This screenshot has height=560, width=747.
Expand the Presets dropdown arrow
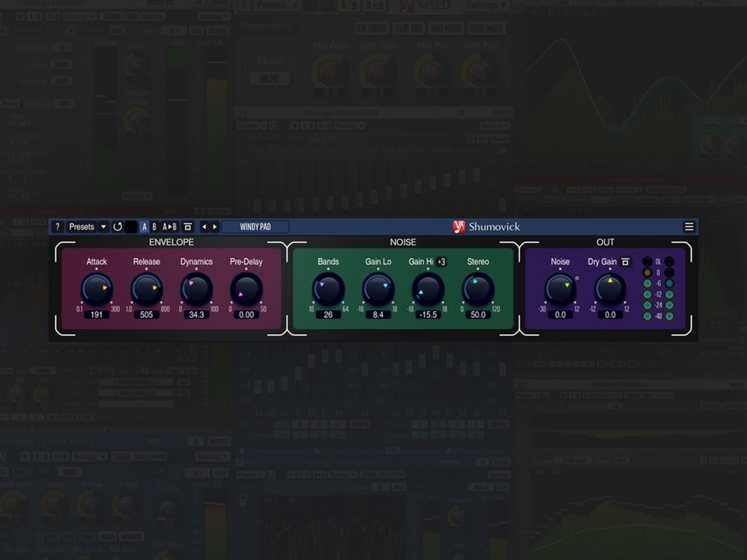[103, 227]
